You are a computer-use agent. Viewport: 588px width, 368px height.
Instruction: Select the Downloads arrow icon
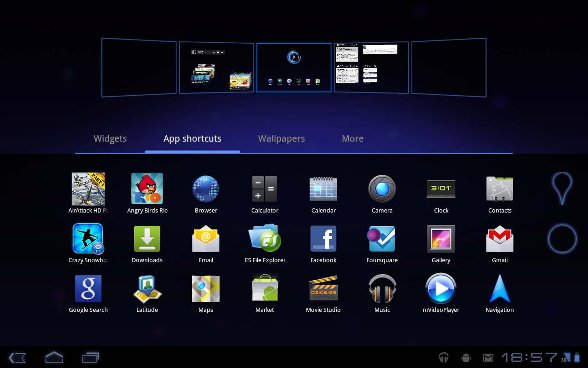[147, 239]
